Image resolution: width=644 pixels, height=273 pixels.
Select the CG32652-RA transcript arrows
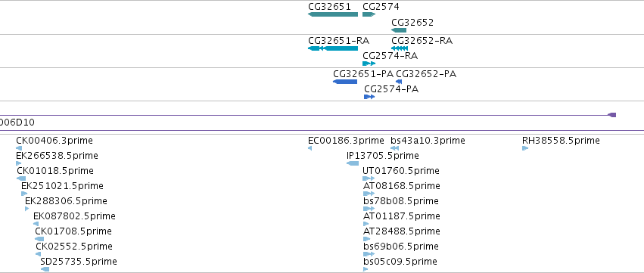click(400, 48)
